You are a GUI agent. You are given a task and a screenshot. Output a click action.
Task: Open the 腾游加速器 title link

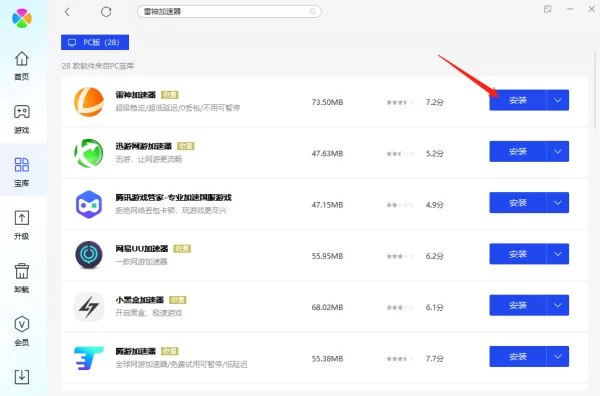click(136, 351)
